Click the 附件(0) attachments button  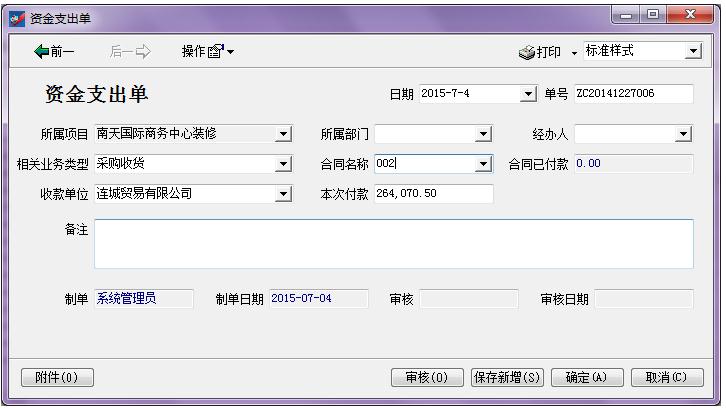(x=57, y=378)
